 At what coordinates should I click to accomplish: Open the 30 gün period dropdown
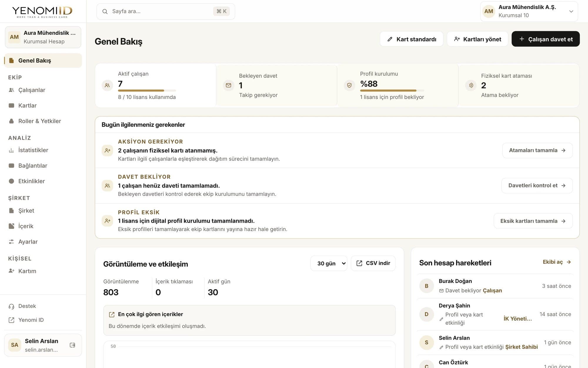click(329, 263)
